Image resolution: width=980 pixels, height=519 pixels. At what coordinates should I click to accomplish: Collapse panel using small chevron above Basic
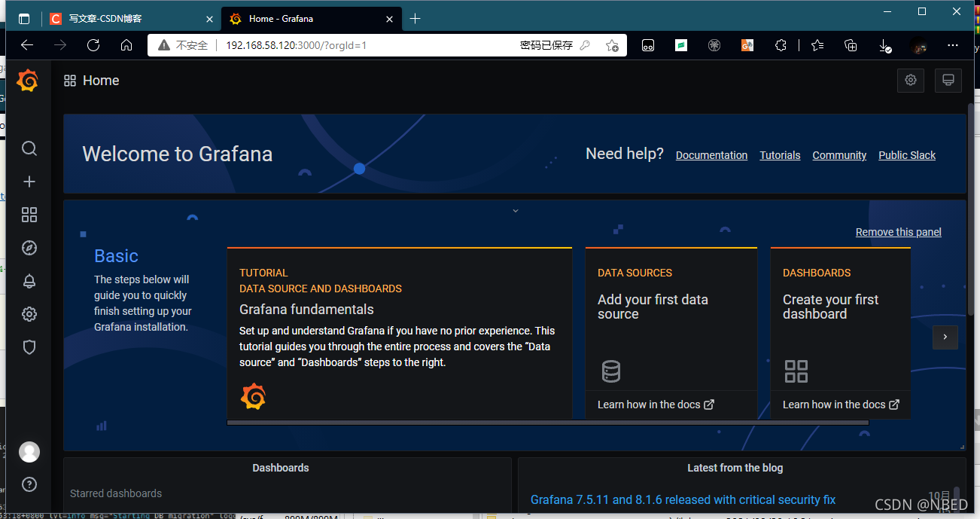(516, 211)
